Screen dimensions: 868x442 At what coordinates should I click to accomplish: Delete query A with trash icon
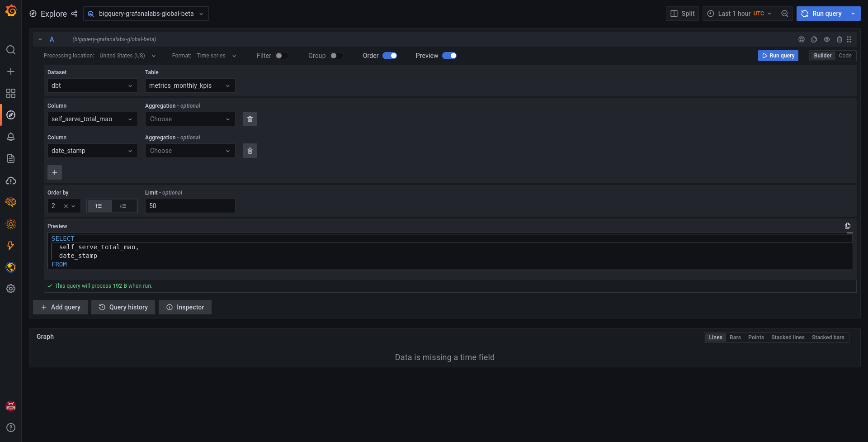(840, 39)
